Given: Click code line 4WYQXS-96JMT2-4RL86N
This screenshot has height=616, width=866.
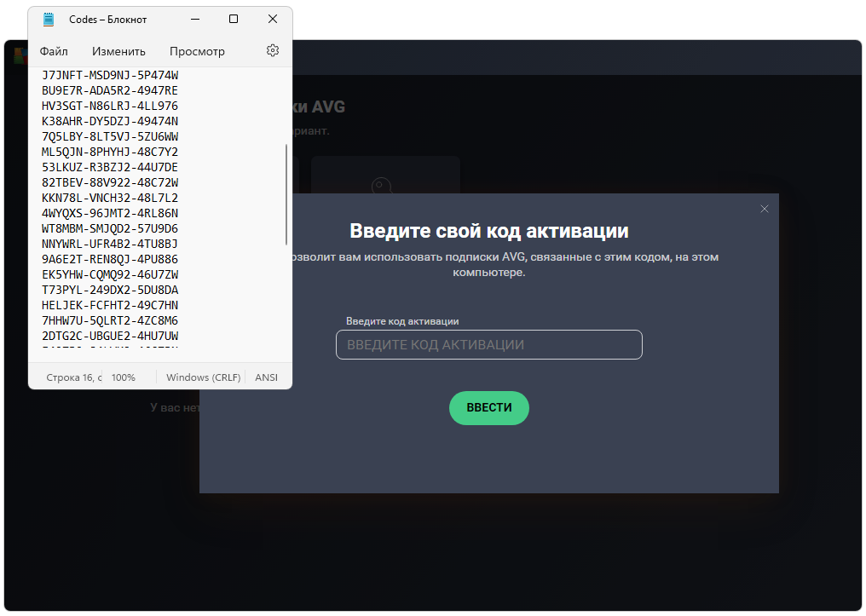Looking at the screenshot, I should tap(110, 213).
